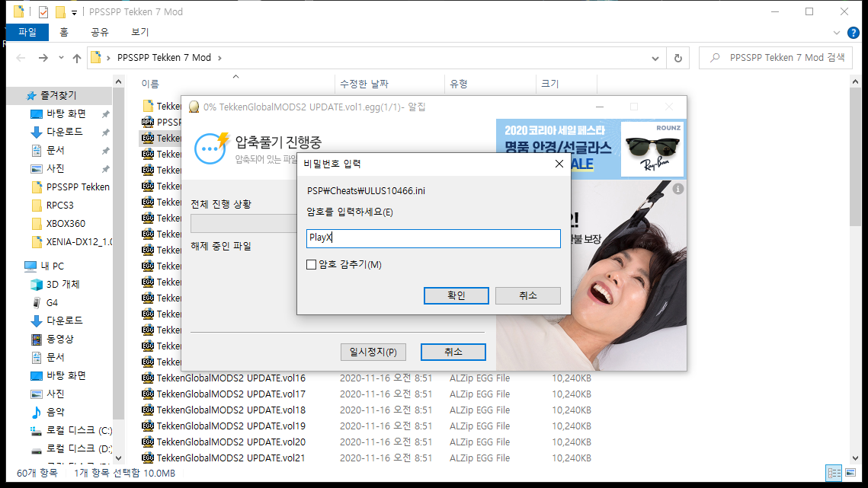Switch to large icons view layout
This screenshot has width=868, height=488.
click(850, 473)
